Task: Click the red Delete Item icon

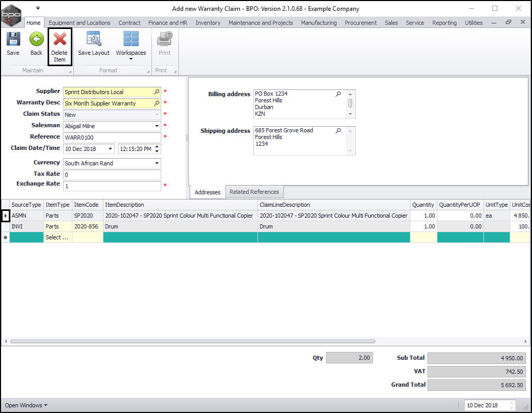Action: click(x=60, y=39)
